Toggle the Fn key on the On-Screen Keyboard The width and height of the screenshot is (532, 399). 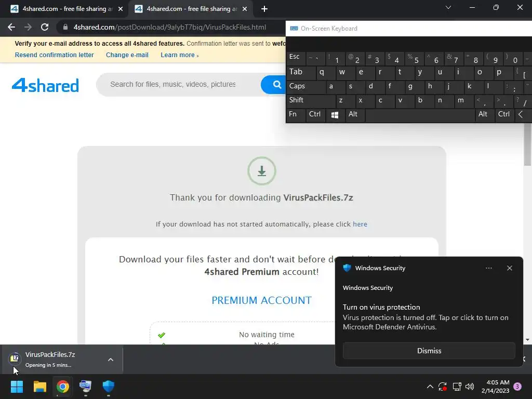click(296, 114)
